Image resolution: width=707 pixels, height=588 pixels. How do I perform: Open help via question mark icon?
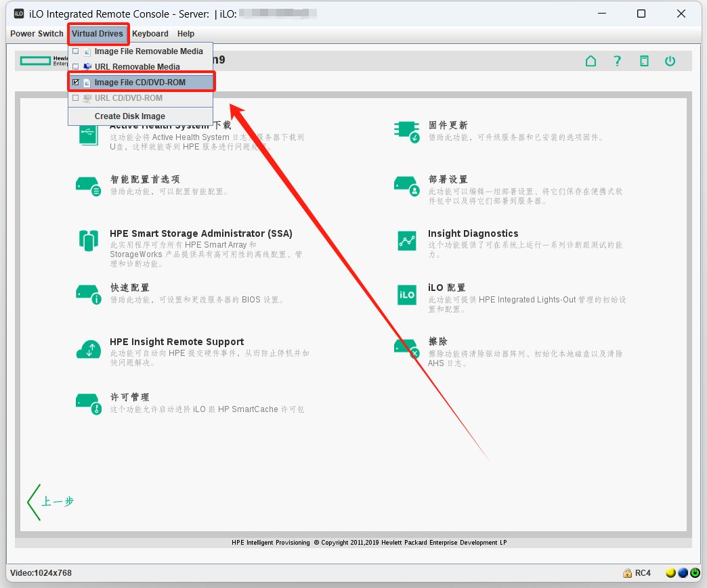[x=617, y=61]
